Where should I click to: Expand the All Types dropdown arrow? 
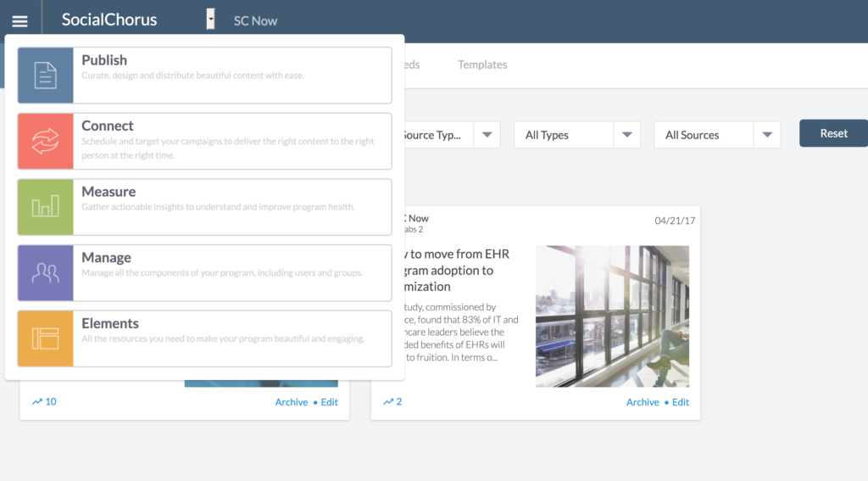tap(626, 135)
